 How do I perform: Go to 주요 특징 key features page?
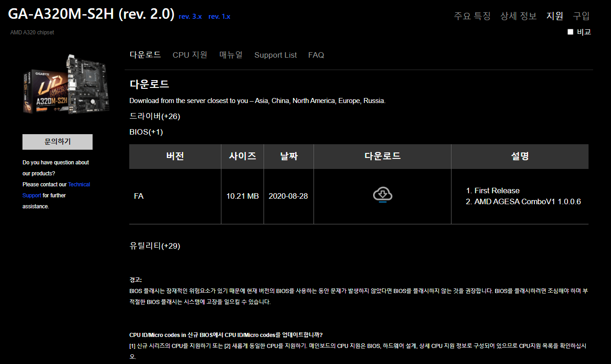click(472, 16)
